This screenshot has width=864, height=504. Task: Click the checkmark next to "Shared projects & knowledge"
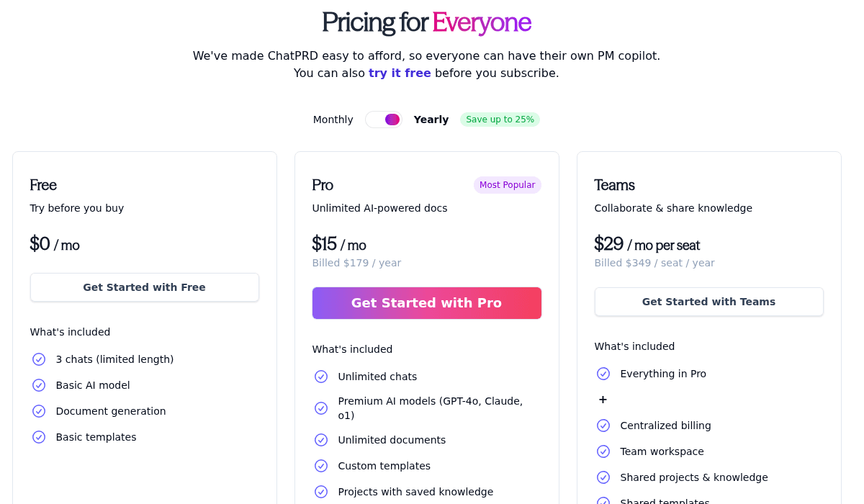pyautogui.click(x=603, y=477)
